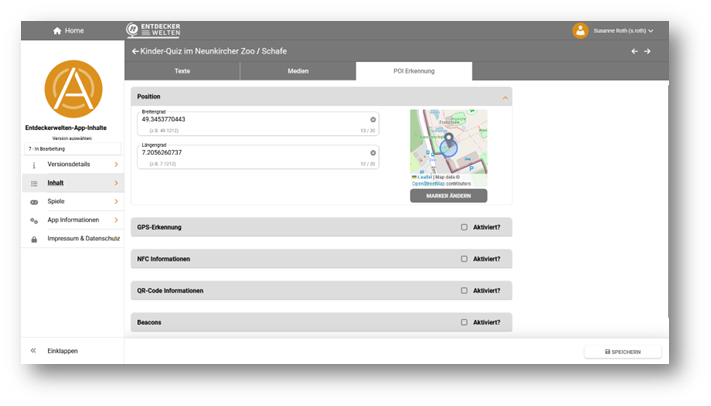
Task: Open the version selection dropdown
Action: [x=72, y=148]
